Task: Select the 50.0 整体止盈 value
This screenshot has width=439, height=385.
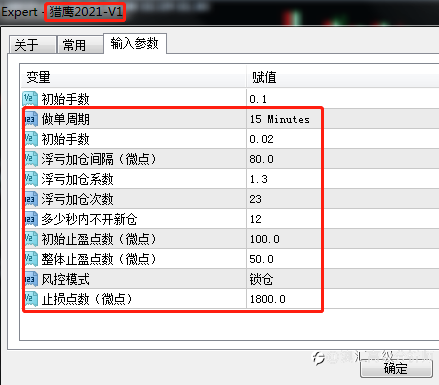Action: click(x=261, y=259)
